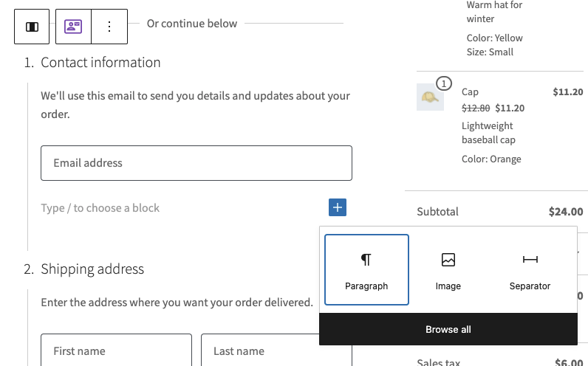Click the shipping address instruction text
This screenshot has height=366, width=588.
click(177, 303)
